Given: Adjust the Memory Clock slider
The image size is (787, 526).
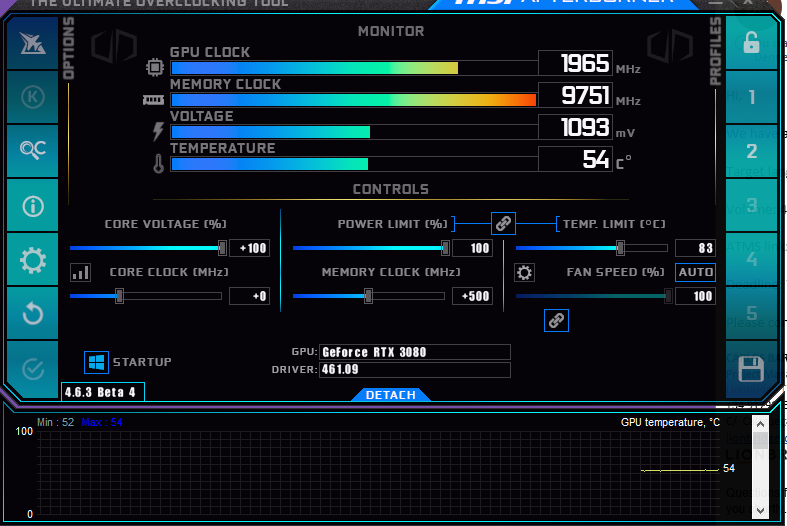Looking at the screenshot, I should click(368, 296).
